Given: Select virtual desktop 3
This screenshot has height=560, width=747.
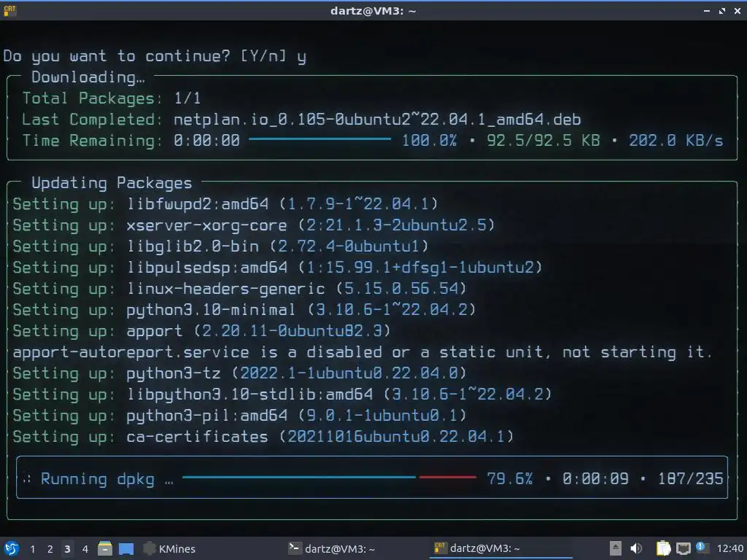Looking at the screenshot, I should point(67,549).
